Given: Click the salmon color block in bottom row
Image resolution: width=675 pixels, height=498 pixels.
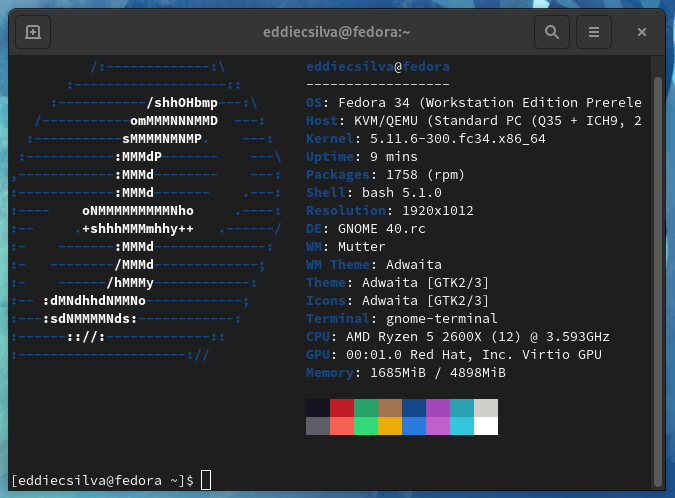Looking at the screenshot, I should tap(342, 426).
